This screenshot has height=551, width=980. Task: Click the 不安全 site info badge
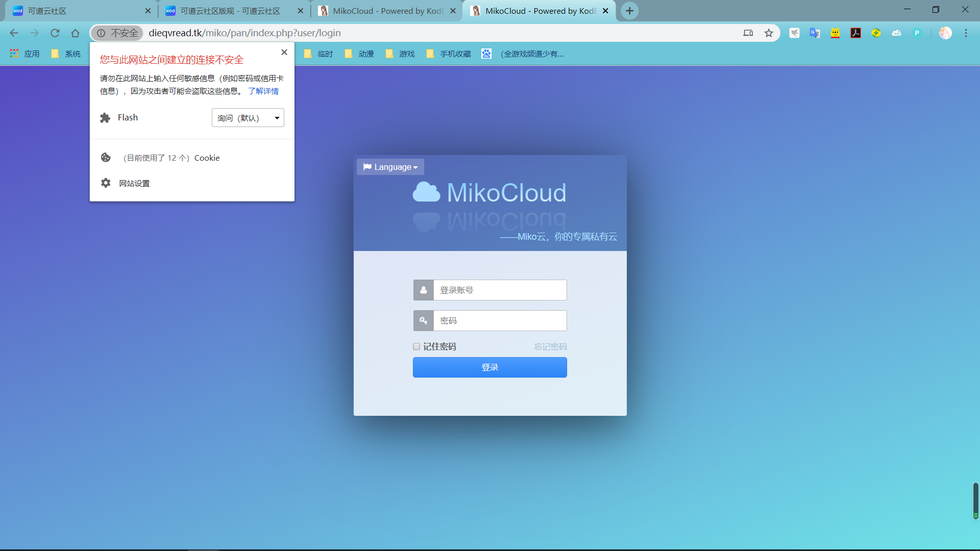[117, 33]
